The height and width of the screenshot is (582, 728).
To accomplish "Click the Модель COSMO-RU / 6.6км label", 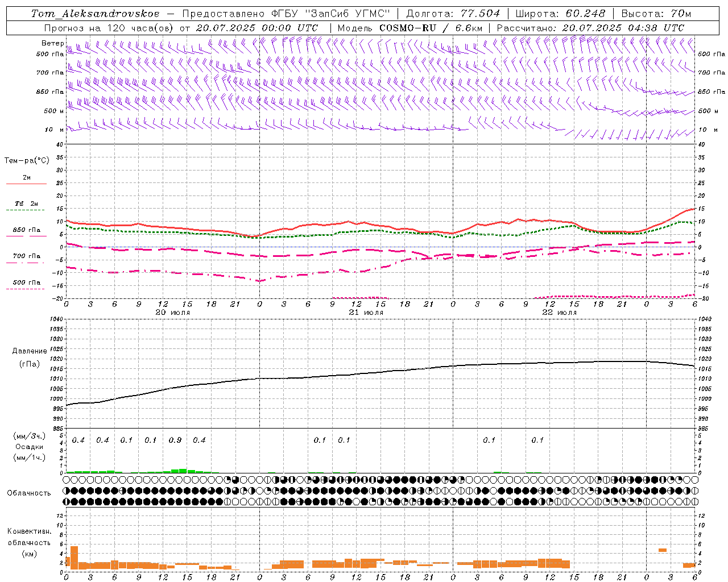I will click(x=410, y=28).
